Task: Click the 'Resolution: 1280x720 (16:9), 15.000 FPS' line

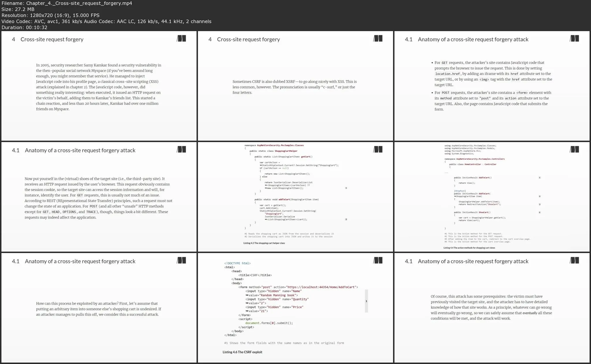Action: 51,15
